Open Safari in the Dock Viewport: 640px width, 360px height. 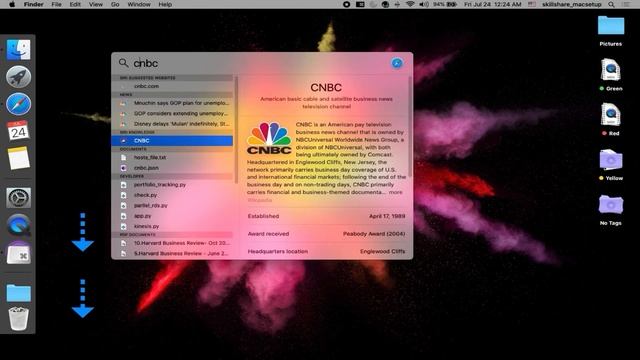18,104
